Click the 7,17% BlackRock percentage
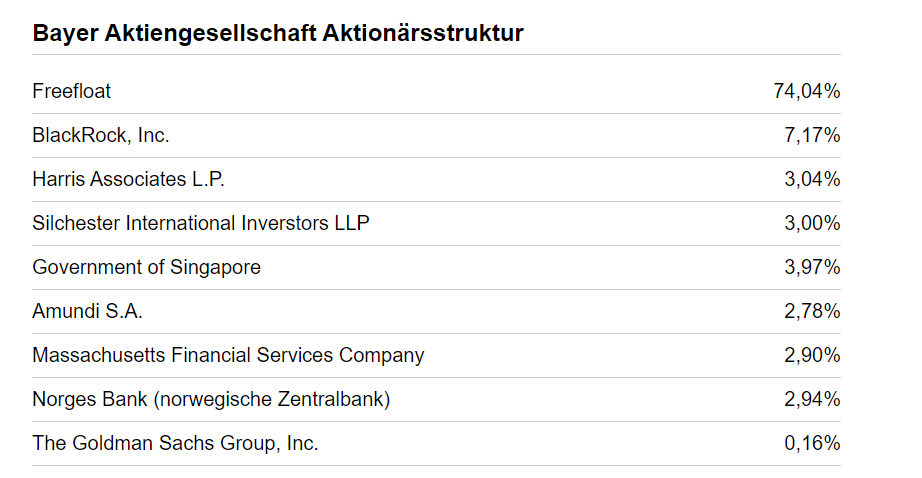 point(812,135)
